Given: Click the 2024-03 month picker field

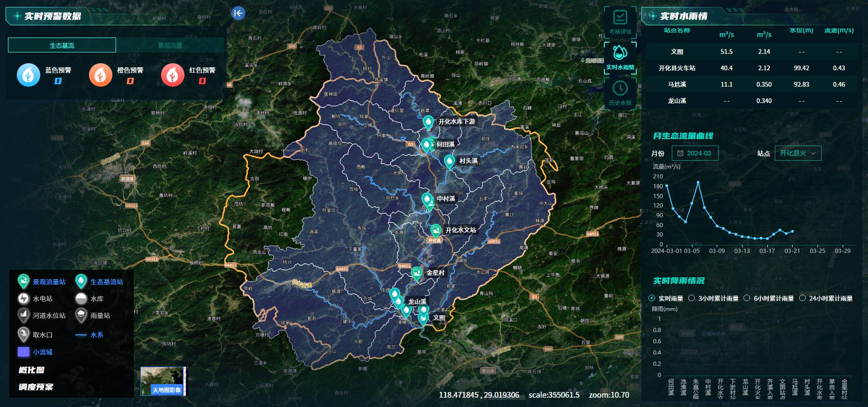Looking at the screenshot, I should 695,153.
